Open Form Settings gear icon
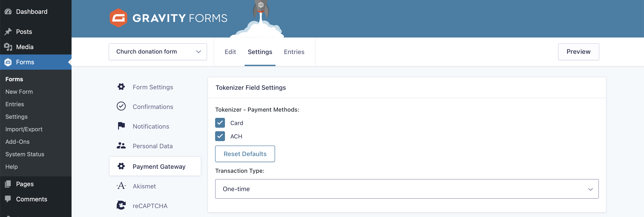The image size is (644, 217). [x=121, y=87]
